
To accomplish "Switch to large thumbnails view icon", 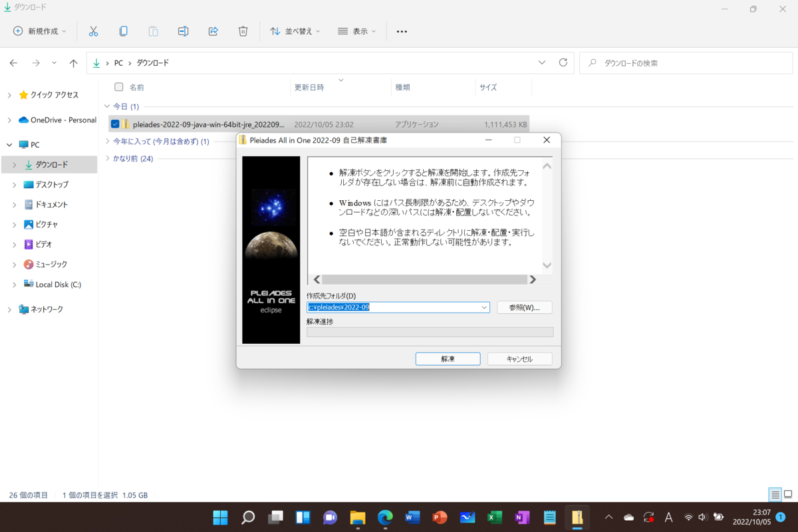I will (788, 495).
